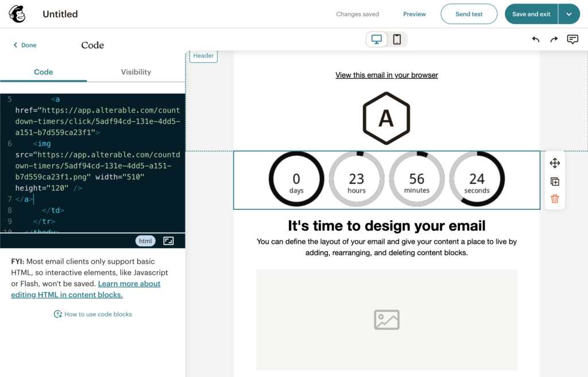
Task: Open the comments icon
Action: (x=572, y=39)
